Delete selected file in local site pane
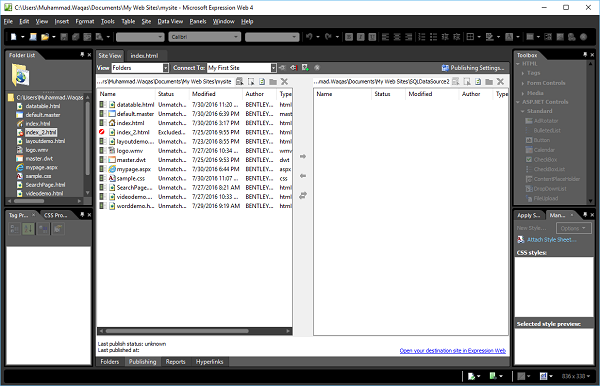The image size is (600, 386). [284, 81]
